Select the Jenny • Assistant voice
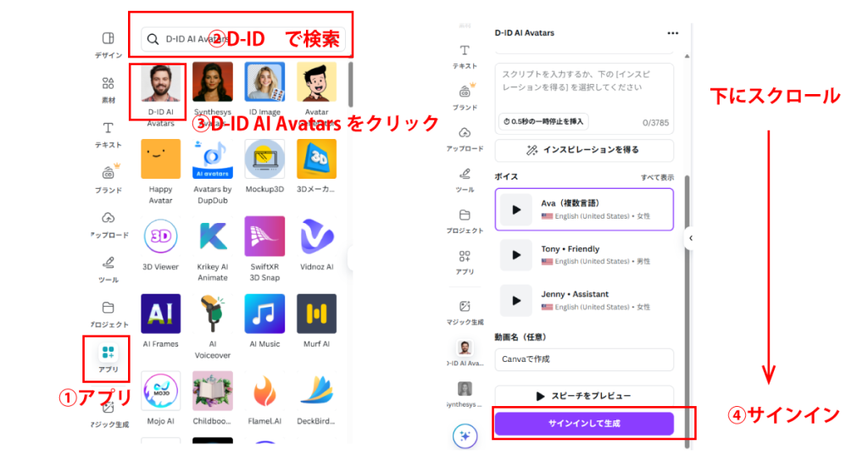Viewport: 868px width, 456px height. coord(584,301)
